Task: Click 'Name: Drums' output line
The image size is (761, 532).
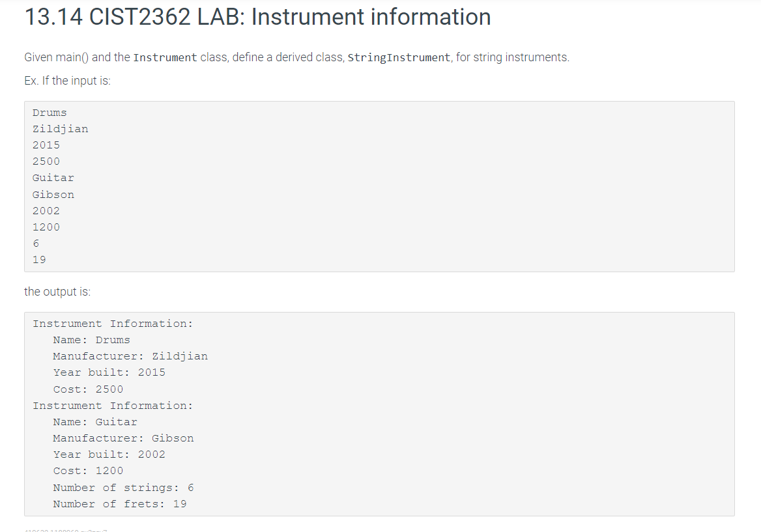Action: click(x=91, y=340)
